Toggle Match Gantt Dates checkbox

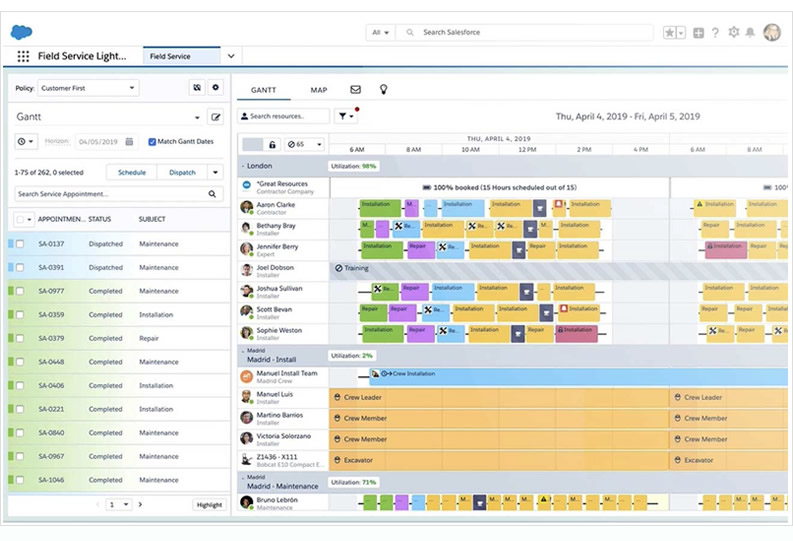coord(152,142)
